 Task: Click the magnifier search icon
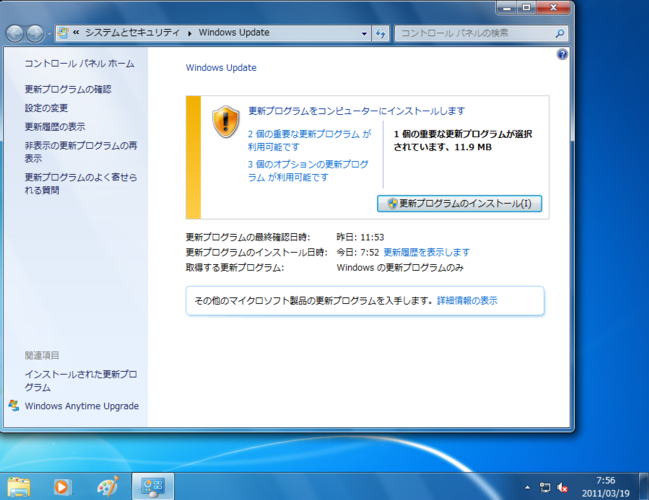tap(559, 33)
